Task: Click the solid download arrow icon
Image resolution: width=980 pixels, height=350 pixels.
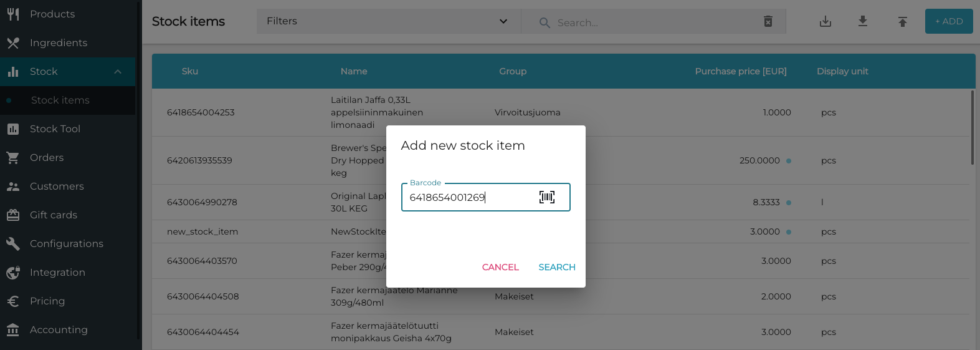Action: tap(863, 22)
